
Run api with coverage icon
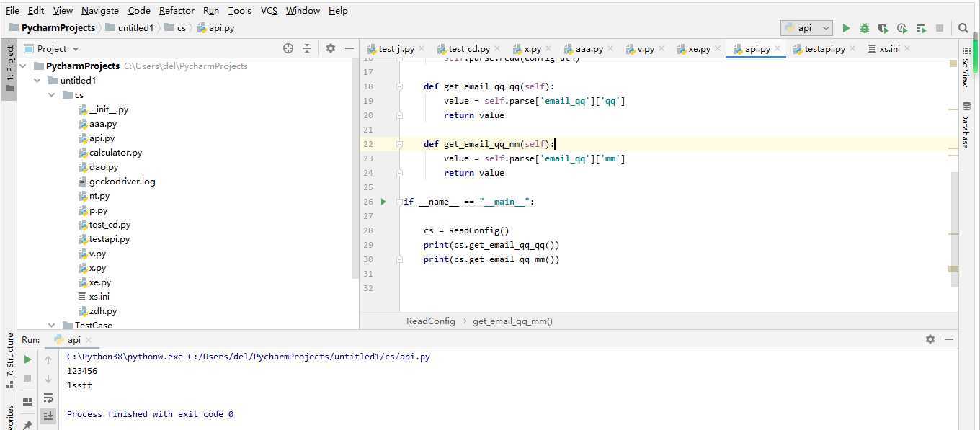click(883, 28)
